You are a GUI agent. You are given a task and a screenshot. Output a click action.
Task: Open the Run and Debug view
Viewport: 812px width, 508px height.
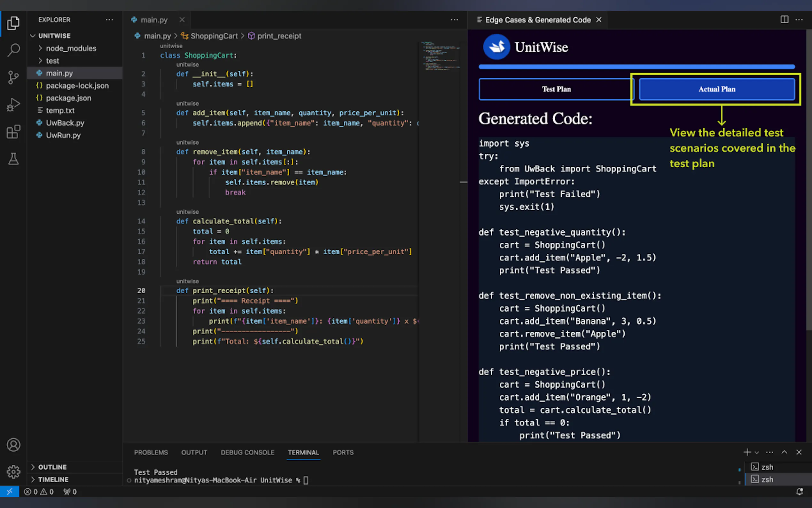13,105
